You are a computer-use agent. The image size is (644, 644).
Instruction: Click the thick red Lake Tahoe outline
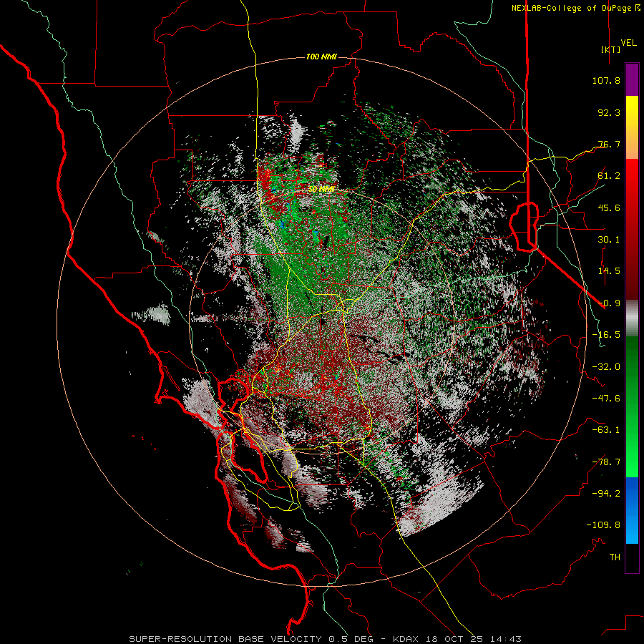524,226
